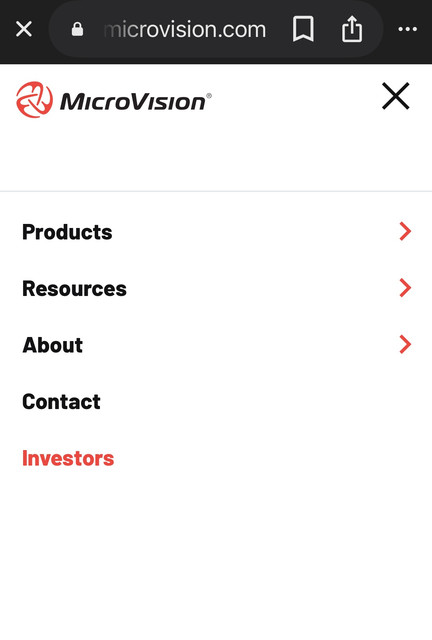This screenshot has height=640, width=432.
Task: Open the three-dot more options menu
Action: [408, 29]
